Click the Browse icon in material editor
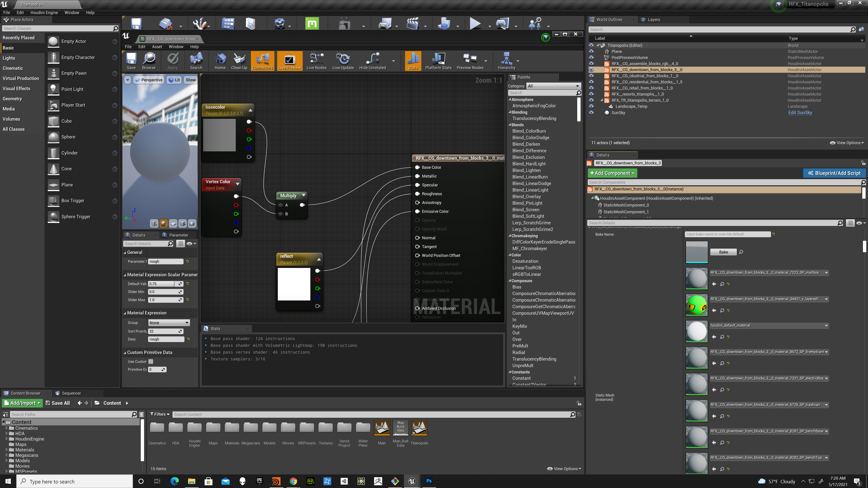868x488 pixels. (x=149, y=61)
